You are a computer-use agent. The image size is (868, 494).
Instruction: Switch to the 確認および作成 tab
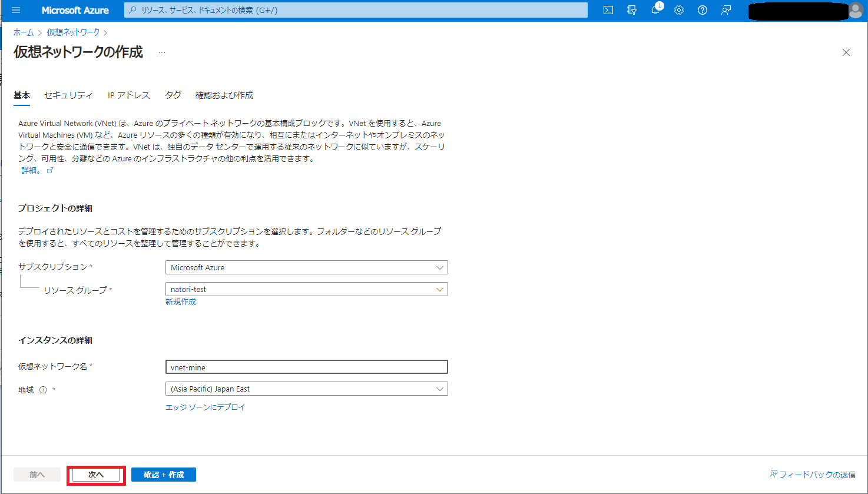(x=224, y=95)
